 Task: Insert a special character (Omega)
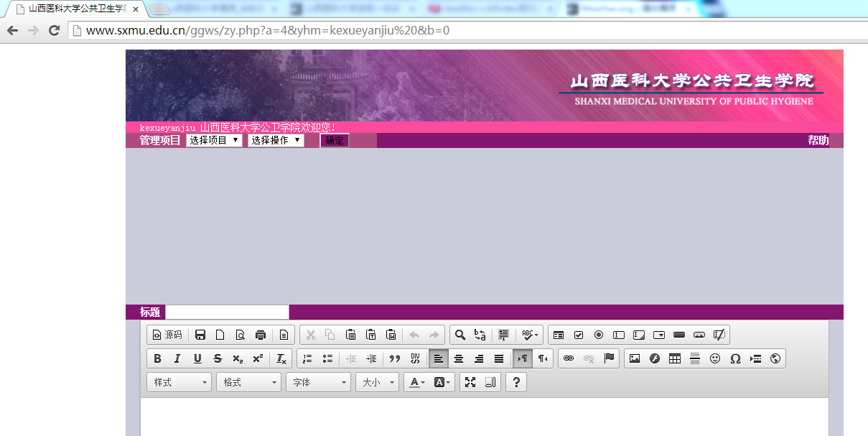pyautogui.click(x=734, y=358)
